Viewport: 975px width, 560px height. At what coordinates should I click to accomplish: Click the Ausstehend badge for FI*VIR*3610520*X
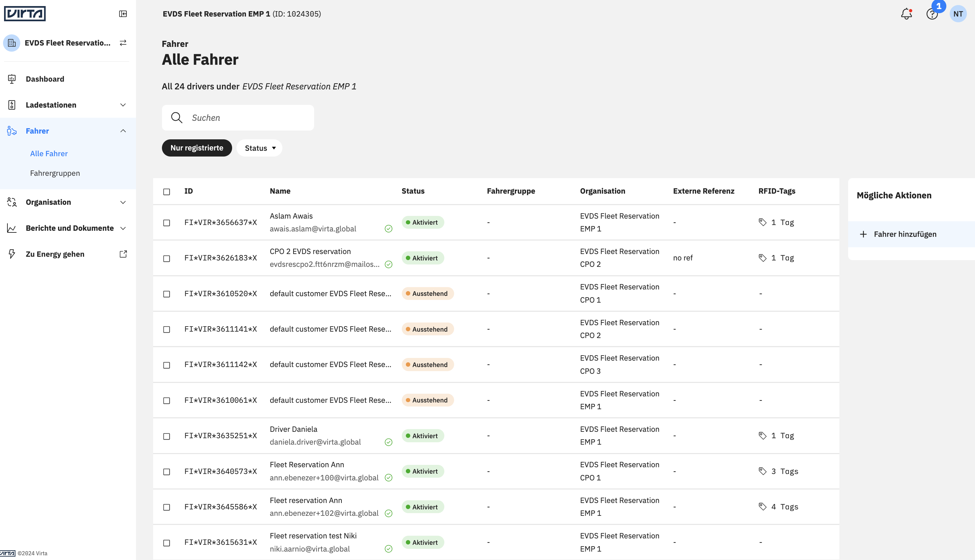pos(428,293)
